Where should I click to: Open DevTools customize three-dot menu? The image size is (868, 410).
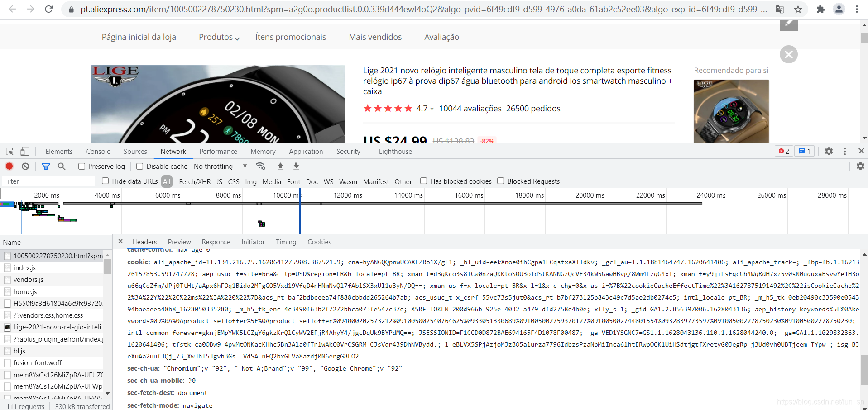click(x=845, y=151)
